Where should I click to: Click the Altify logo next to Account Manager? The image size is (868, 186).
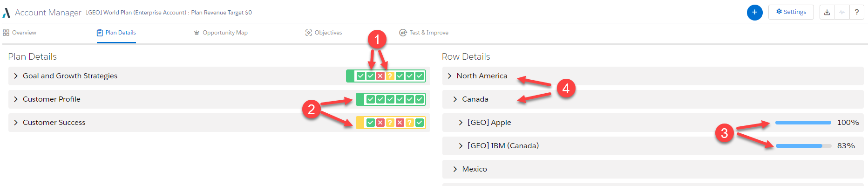click(7, 13)
